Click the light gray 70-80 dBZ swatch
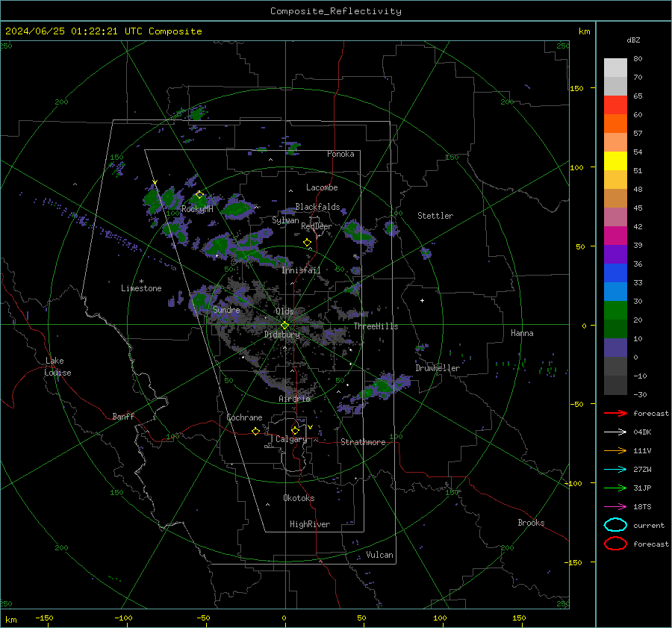Screen dimensions: 672x628 (x=615, y=68)
